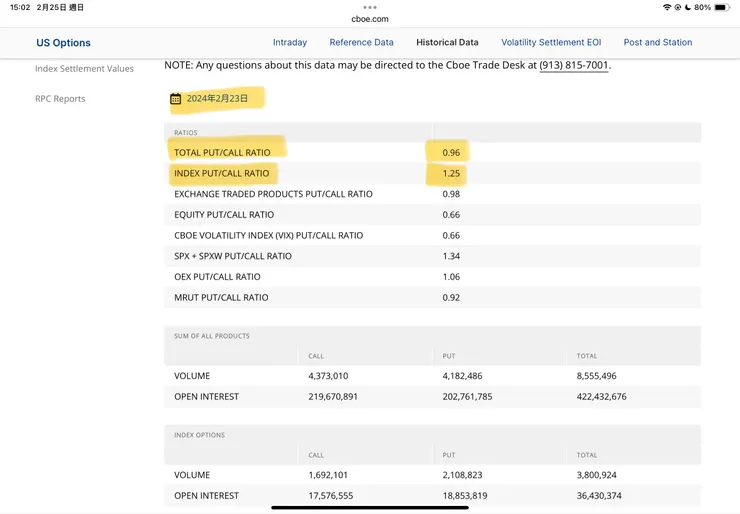Open the Intraday menu
The width and height of the screenshot is (740, 514).
click(x=290, y=43)
